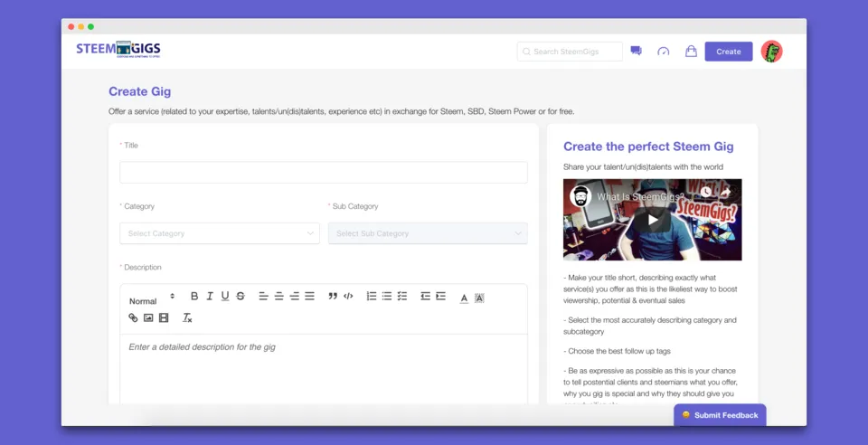Click the gig Title input field
Screen dimensions: 868x445
(324, 173)
